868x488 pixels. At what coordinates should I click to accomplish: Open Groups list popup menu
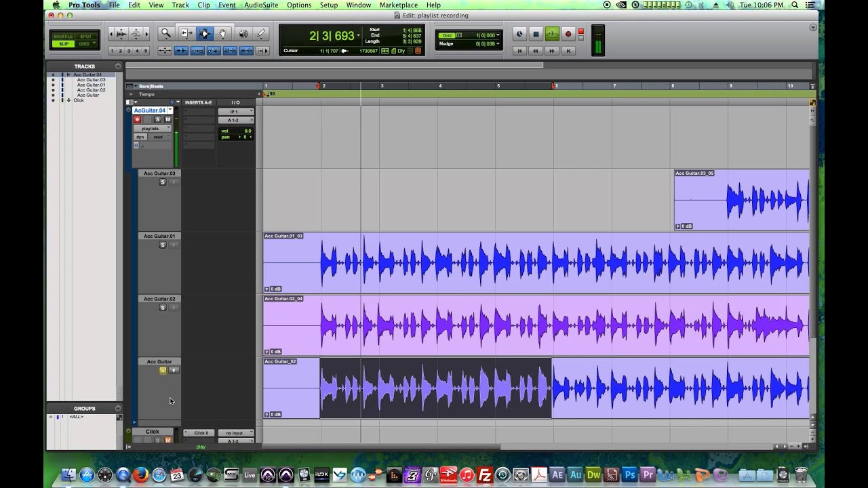coord(118,408)
